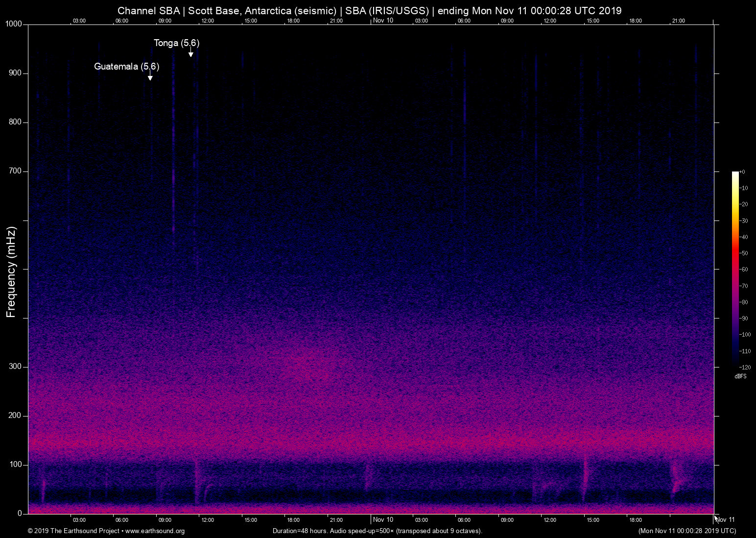Click the 1000 mHz frequency axis label
The height and width of the screenshot is (538, 756).
(x=14, y=24)
